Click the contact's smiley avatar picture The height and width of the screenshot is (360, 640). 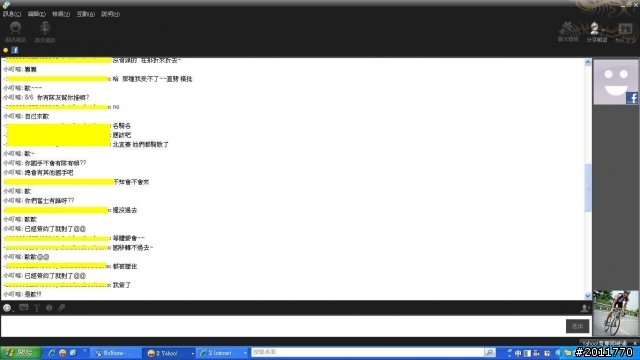(616, 82)
